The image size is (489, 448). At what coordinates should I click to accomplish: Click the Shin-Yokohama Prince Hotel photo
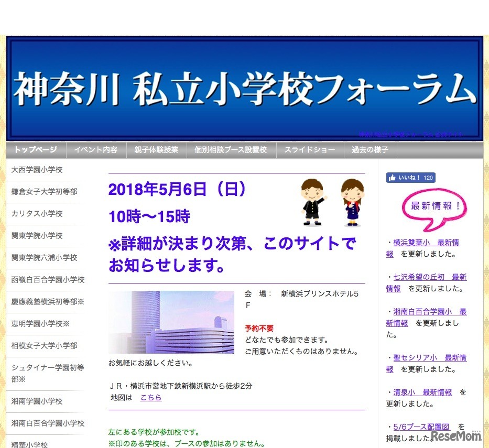171,323
